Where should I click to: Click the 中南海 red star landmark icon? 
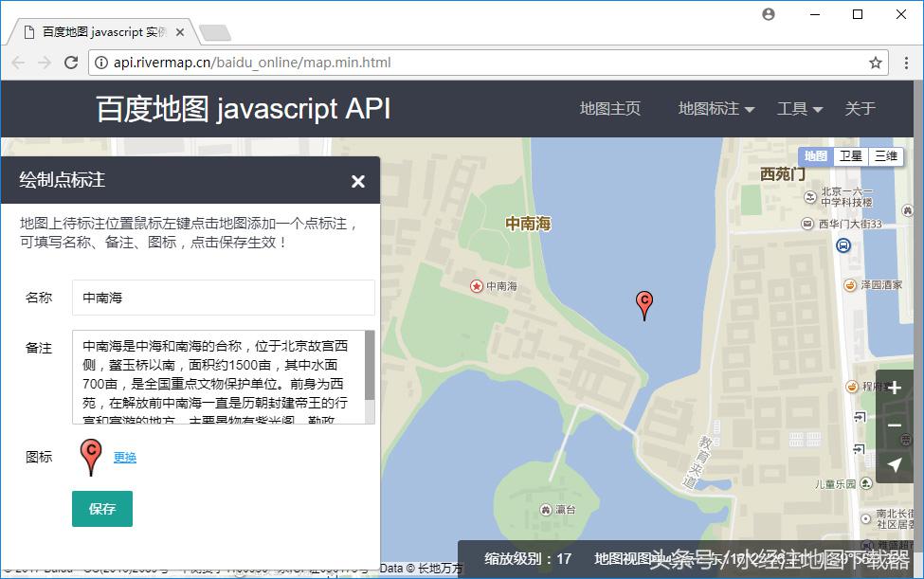pyautogui.click(x=475, y=284)
